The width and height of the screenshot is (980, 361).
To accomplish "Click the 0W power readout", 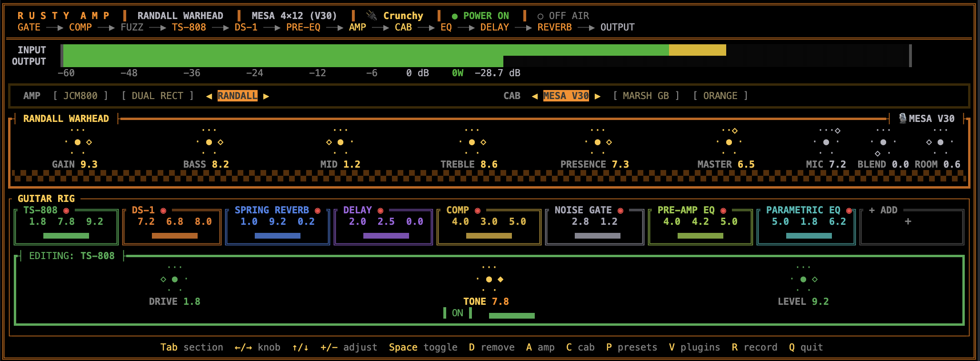I will click(458, 73).
